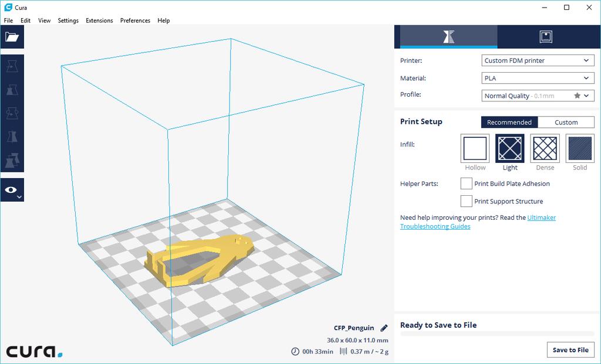Open the Settings menu
This screenshot has height=364, width=601.
(68, 21)
